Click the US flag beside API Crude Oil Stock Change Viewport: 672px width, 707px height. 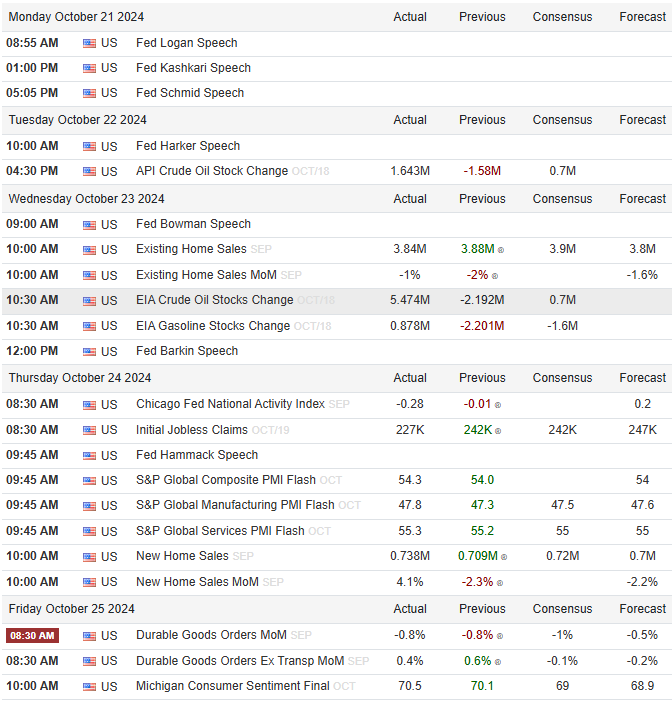pyautogui.click(x=89, y=171)
